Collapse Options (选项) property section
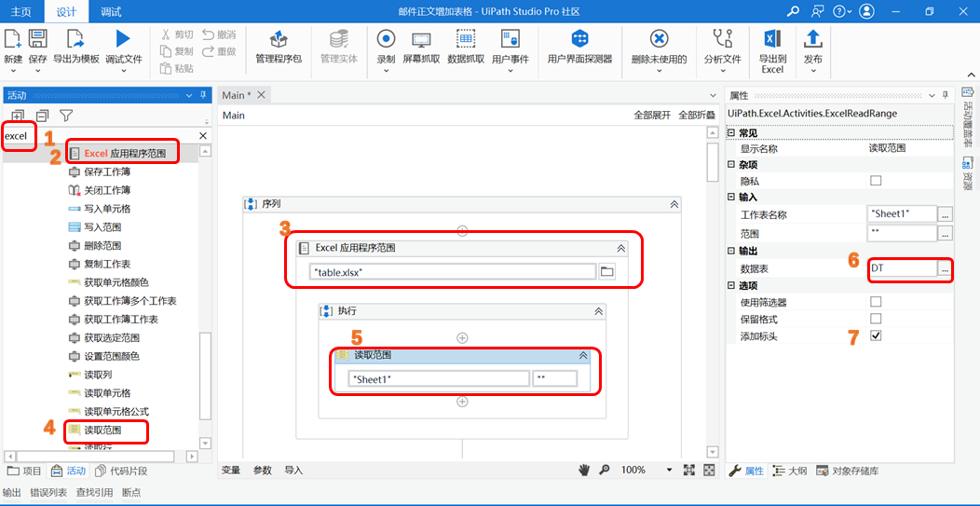980x506 pixels. 732,286
